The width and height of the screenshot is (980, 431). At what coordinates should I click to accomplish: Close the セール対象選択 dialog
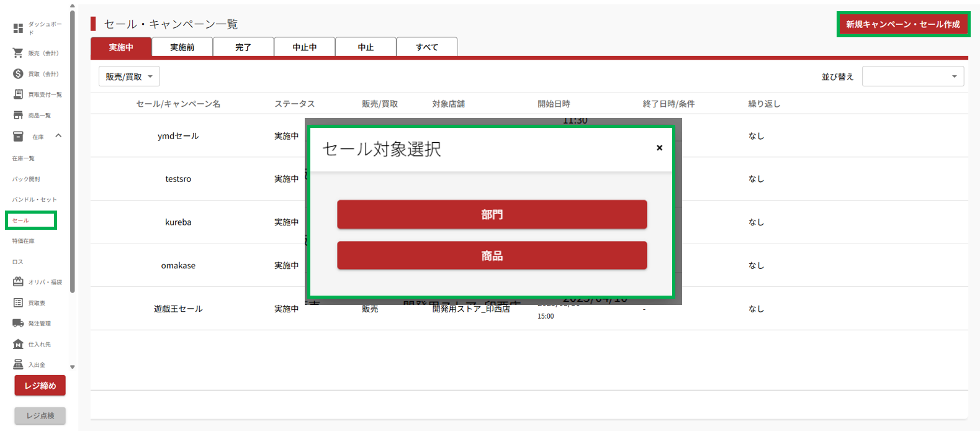[659, 148]
